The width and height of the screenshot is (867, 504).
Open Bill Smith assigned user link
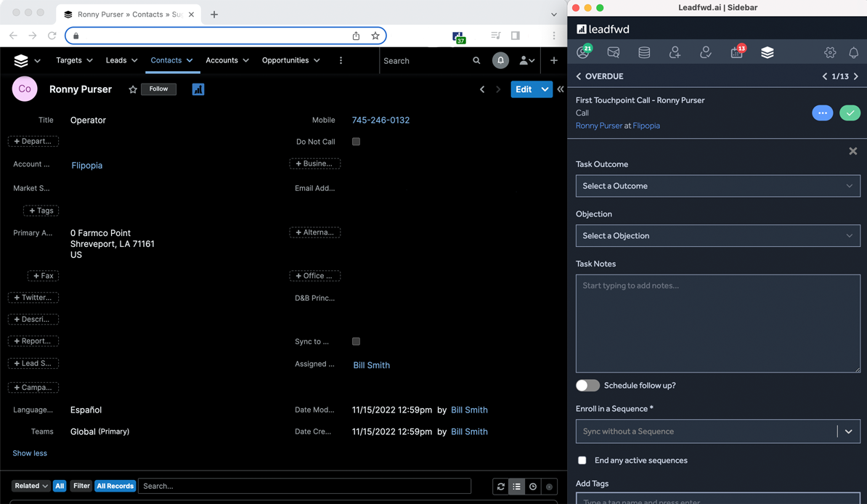coord(372,365)
